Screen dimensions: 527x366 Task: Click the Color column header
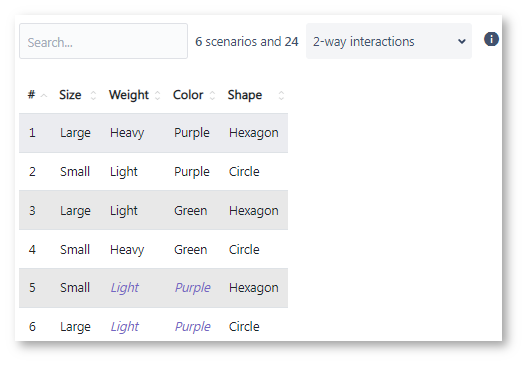[x=188, y=95]
